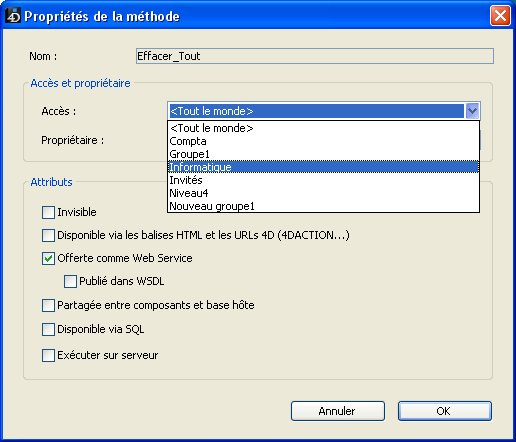Click the 4D application icon in title bar
The height and width of the screenshot is (442, 516).
(14, 16)
